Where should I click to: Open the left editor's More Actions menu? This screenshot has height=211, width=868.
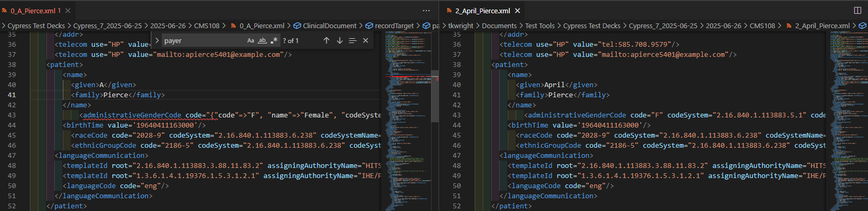(x=426, y=11)
